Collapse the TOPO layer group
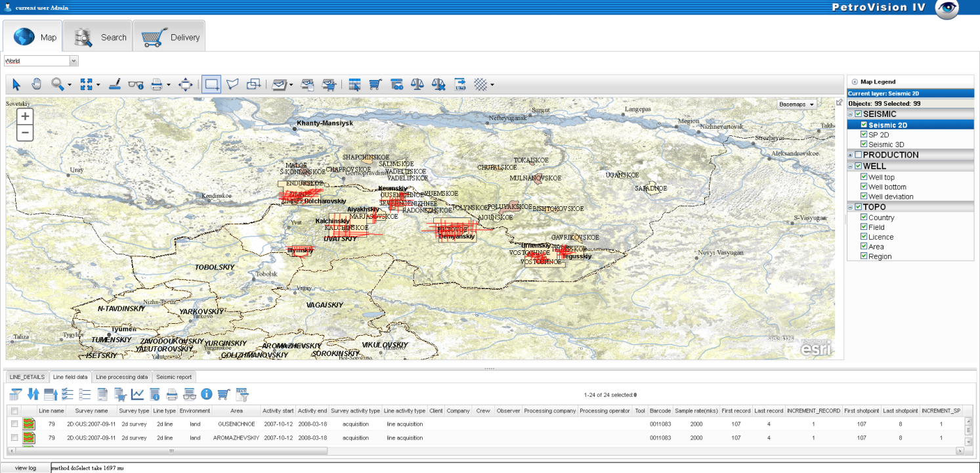This screenshot has width=980, height=473. [x=851, y=207]
